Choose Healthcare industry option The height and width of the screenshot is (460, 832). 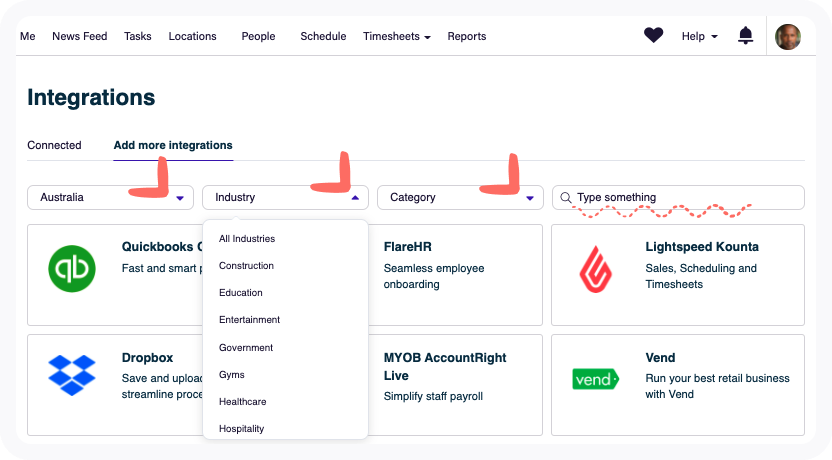pos(242,402)
